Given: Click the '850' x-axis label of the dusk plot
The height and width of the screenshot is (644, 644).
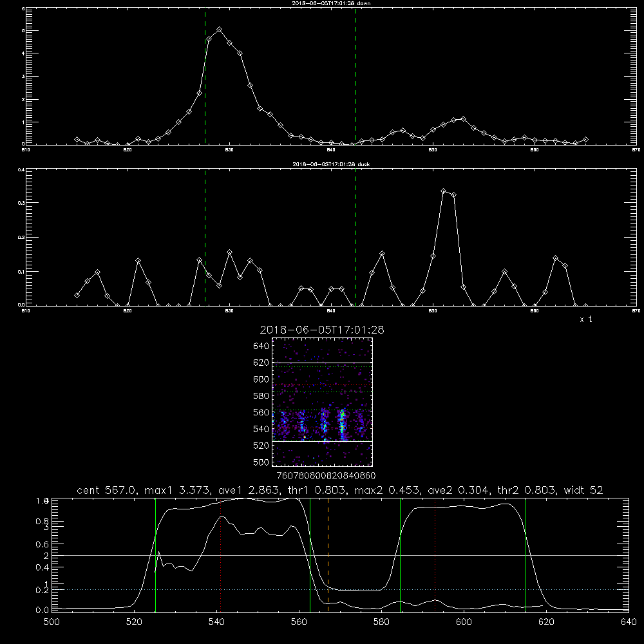Looking at the screenshot, I should pyautogui.click(x=433, y=311).
